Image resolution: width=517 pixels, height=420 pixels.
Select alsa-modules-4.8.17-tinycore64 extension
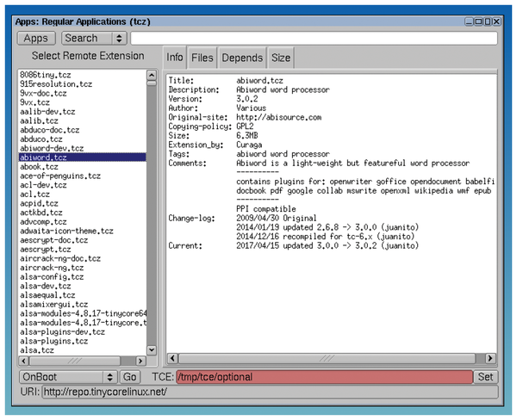tap(82, 313)
